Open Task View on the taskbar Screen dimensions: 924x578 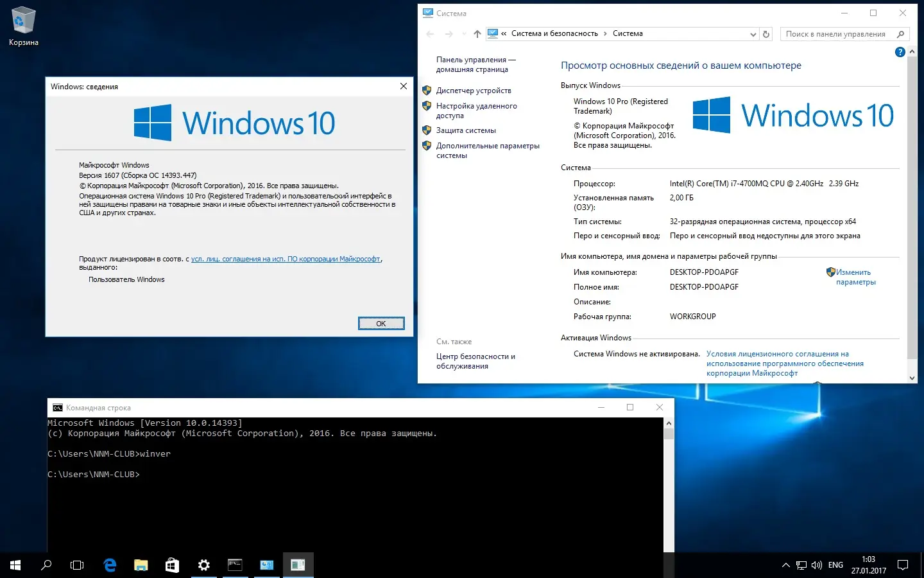point(77,565)
